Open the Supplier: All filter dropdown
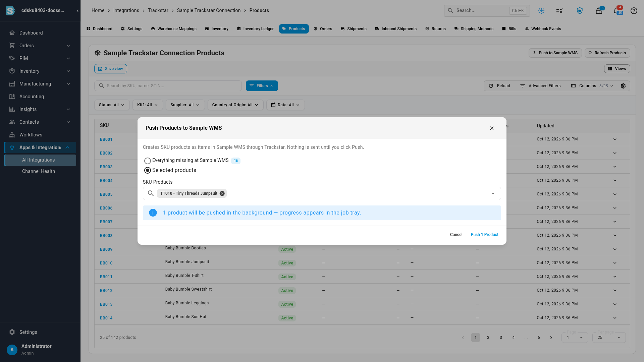Screen dimensions: 644x362 tap(185, 105)
